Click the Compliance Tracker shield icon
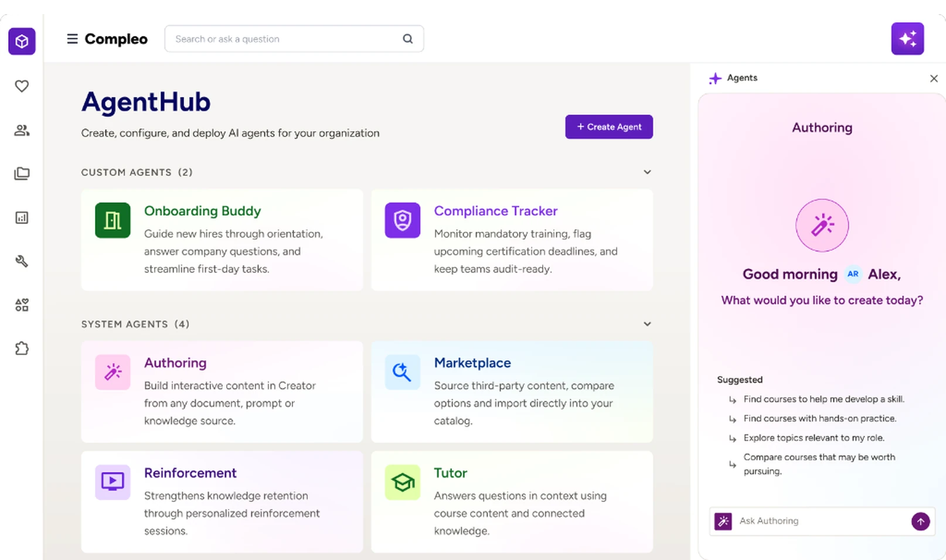The width and height of the screenshot is (946, 560). pos(402,220)
